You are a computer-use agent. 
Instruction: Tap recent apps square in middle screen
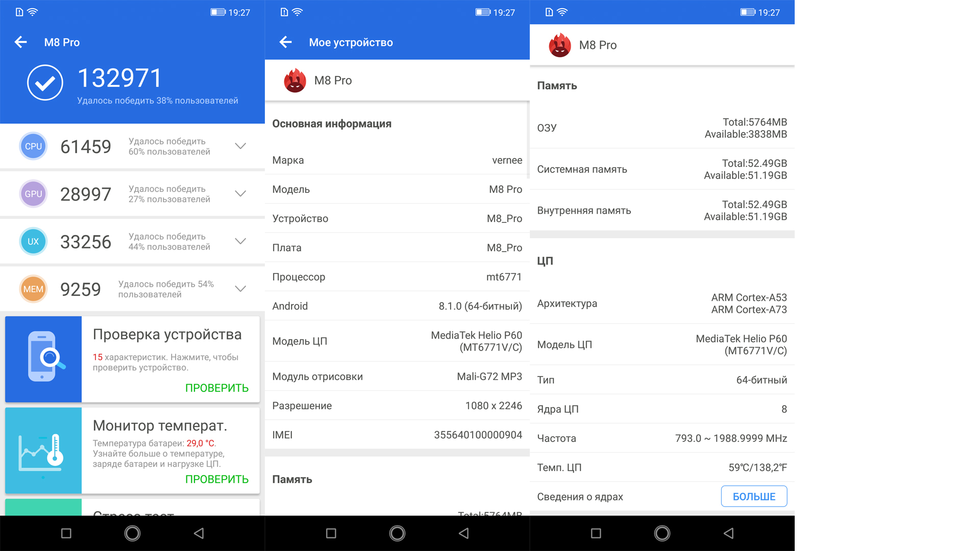[331, 533]
